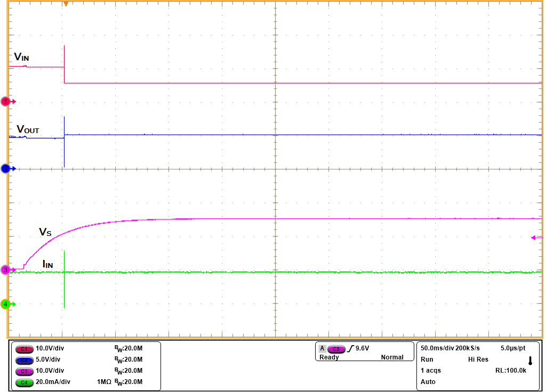The image size is (546, 392).
Task: Open channel C1 settings badge
Action: tap(25, 349)
